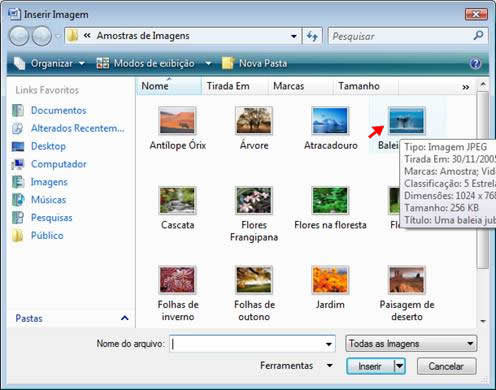Click the Forward navigation arrow button
Screen dimensions: 496x390
pos(41,36)
